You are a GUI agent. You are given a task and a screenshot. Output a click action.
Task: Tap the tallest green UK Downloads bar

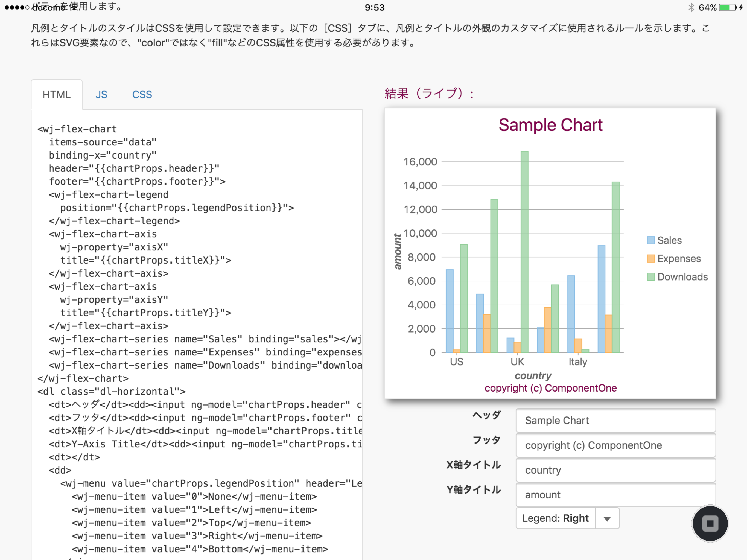(x=524, y=252)
